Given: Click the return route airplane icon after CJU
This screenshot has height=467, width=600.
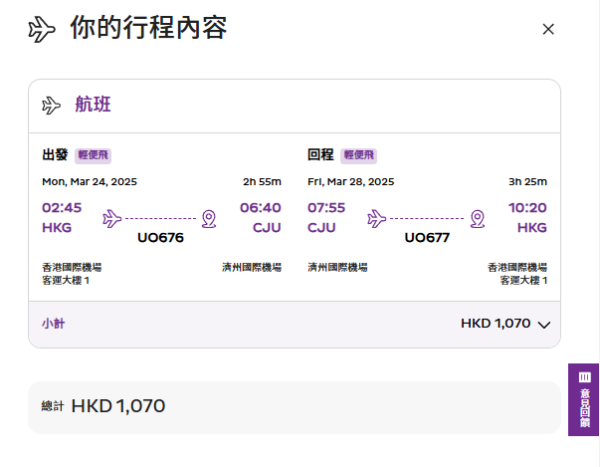Looking at the screenshot, I should click(x=377, y=217).
